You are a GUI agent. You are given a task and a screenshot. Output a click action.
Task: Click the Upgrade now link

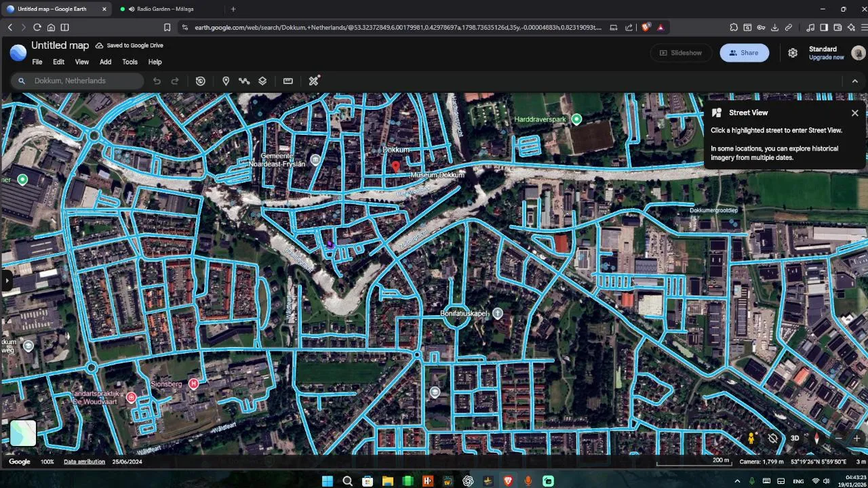point(826,58)
